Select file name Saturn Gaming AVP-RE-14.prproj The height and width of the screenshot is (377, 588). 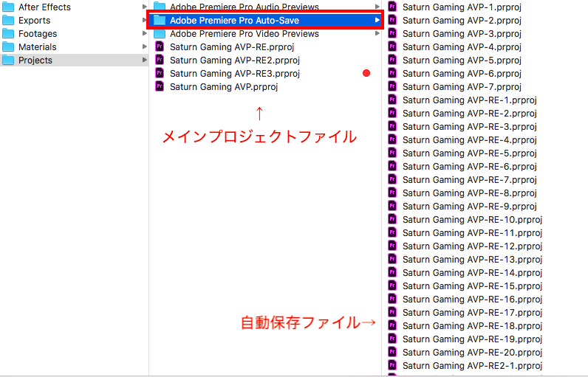tap(473, 273)
